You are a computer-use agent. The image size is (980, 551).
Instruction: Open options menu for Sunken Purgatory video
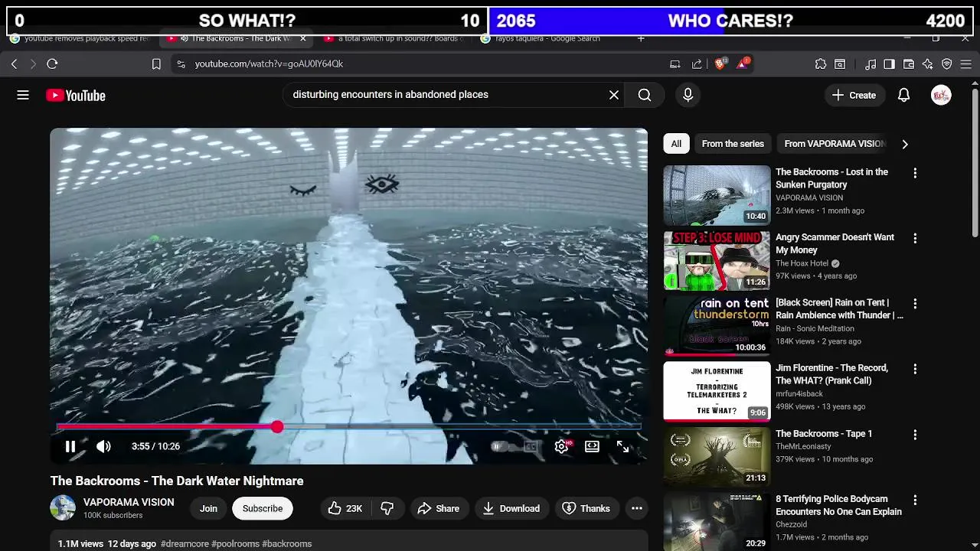tap(915, 174)
